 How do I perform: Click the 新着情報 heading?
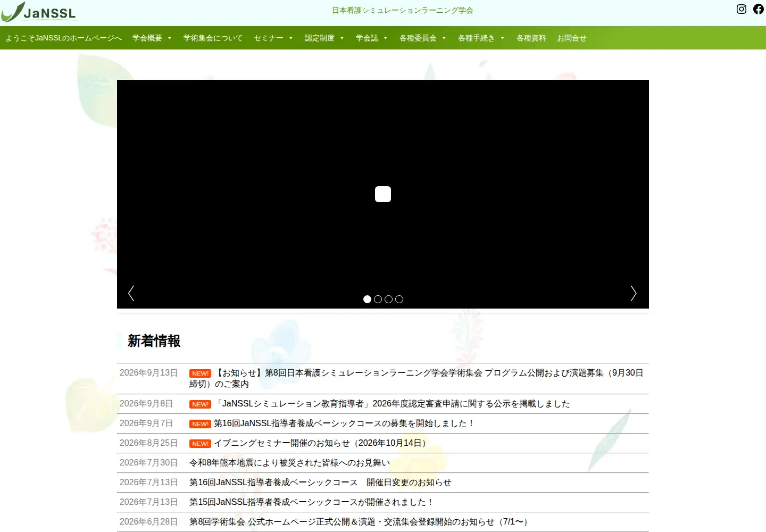tap(154, 341)
